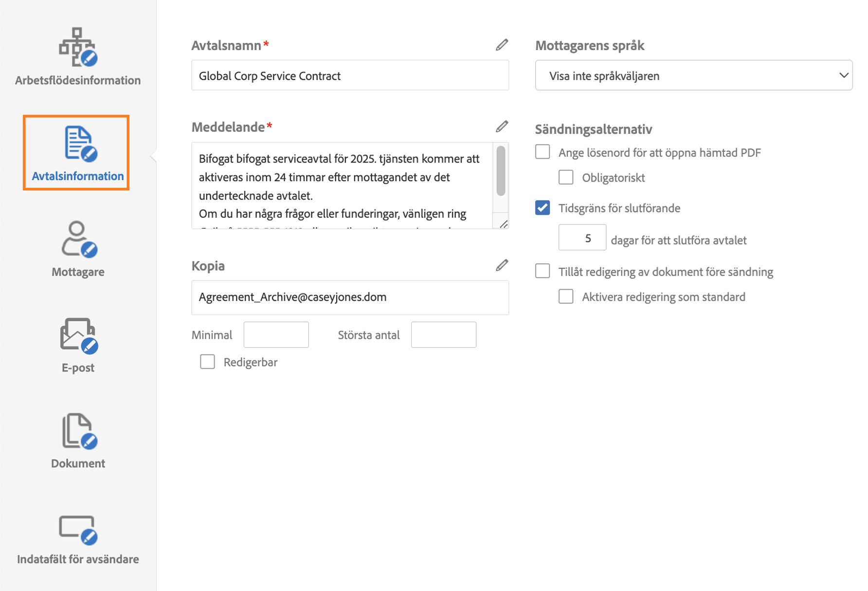Check the Obligatoriskt checkbox

(566, 177)
